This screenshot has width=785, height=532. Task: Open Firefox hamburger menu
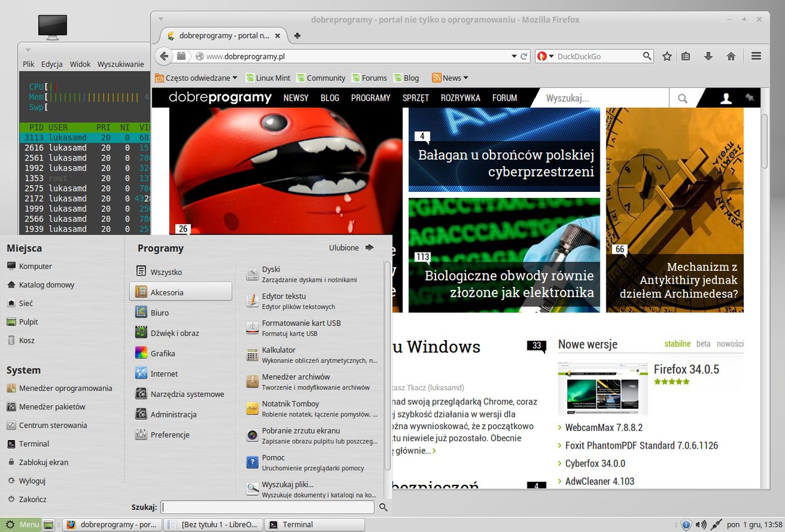tap(756, 56)
